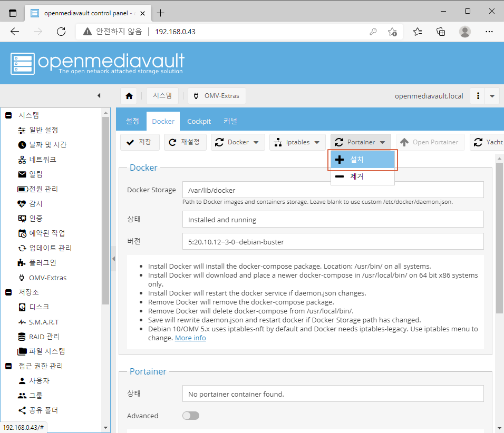
Task: Open the three-dot user menu
Action: pos(478,96)
